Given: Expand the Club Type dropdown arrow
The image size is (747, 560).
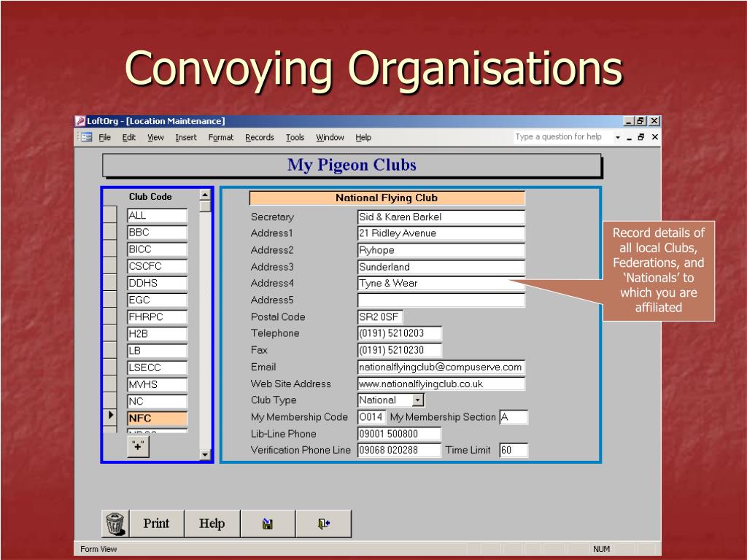Looking at the screenshot, I should click(418, 400).
